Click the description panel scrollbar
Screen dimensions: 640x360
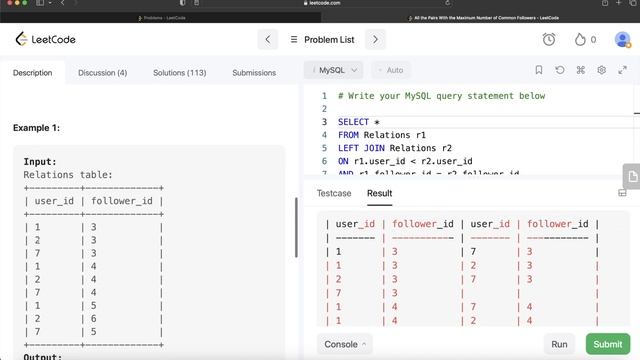[296, 227]
